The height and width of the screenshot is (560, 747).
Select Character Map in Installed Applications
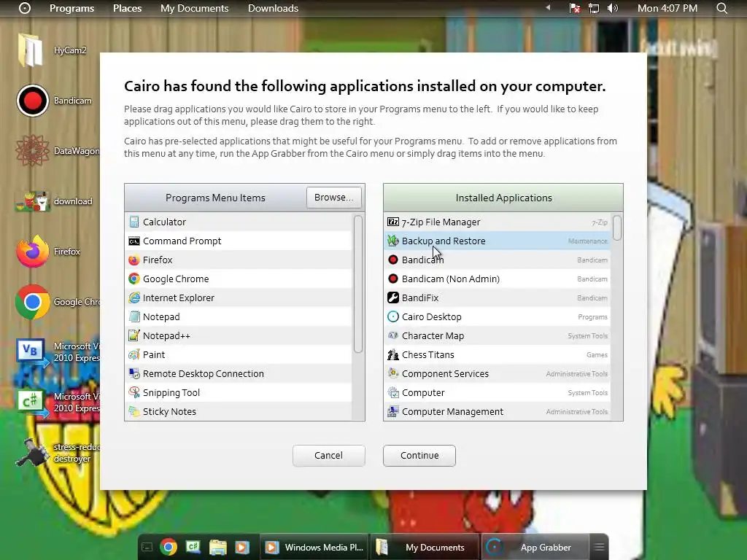498,336
